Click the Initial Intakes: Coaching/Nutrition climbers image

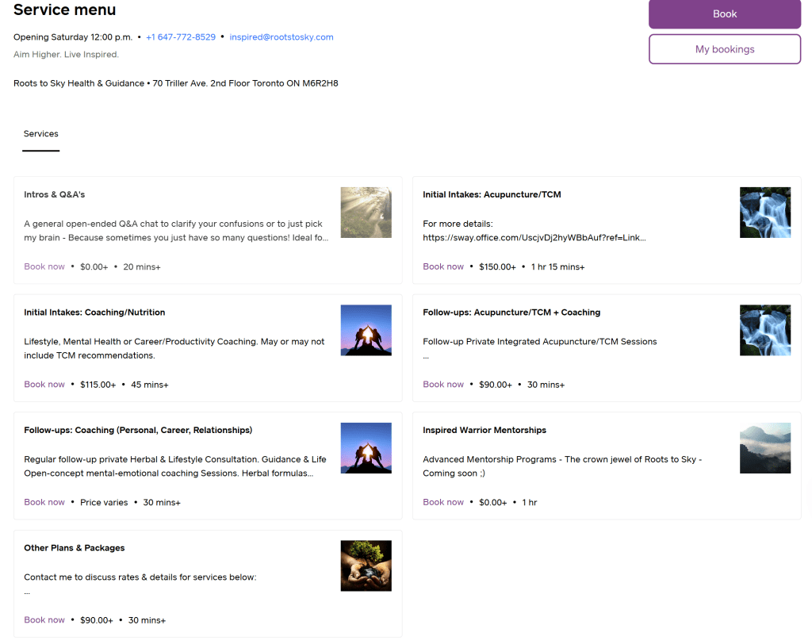click(366, 330)
